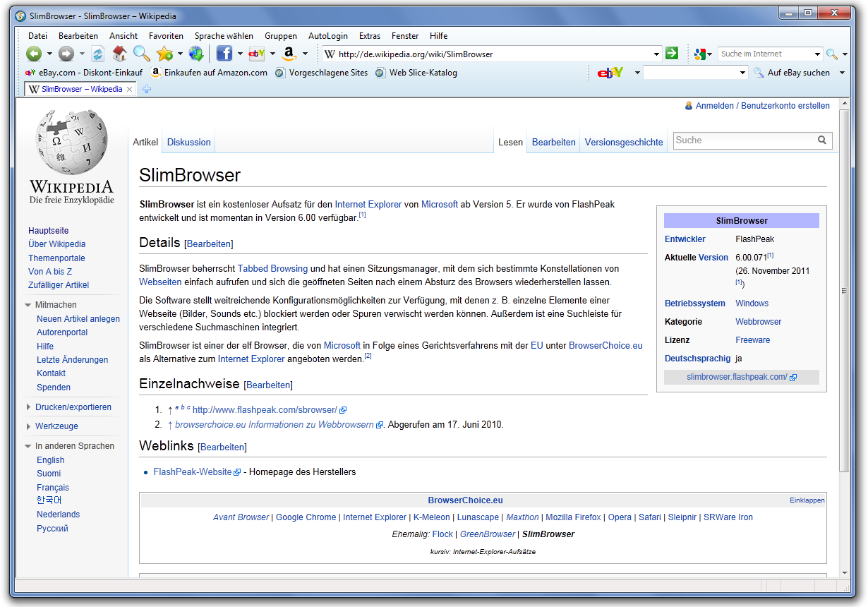
Task: Go to the Home page icon
Action: 119,54
